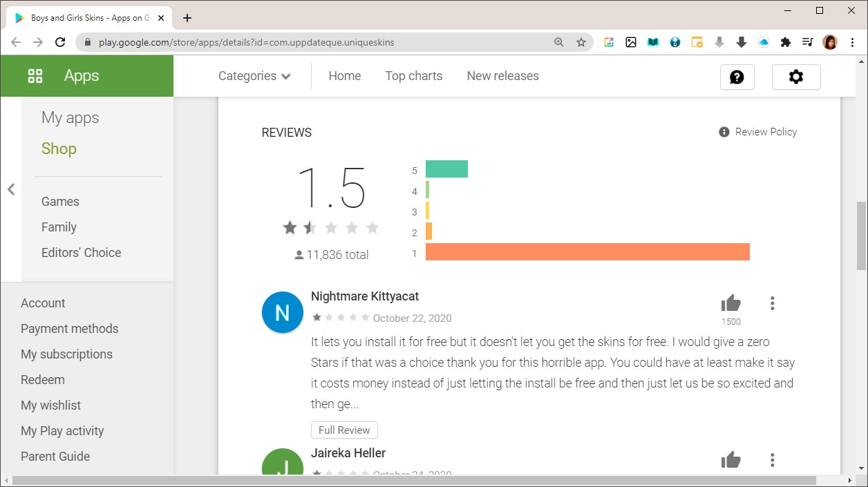Click the teal open-book extension icon
This screenshot has width=868, height=487.
[x=653, y=42]
